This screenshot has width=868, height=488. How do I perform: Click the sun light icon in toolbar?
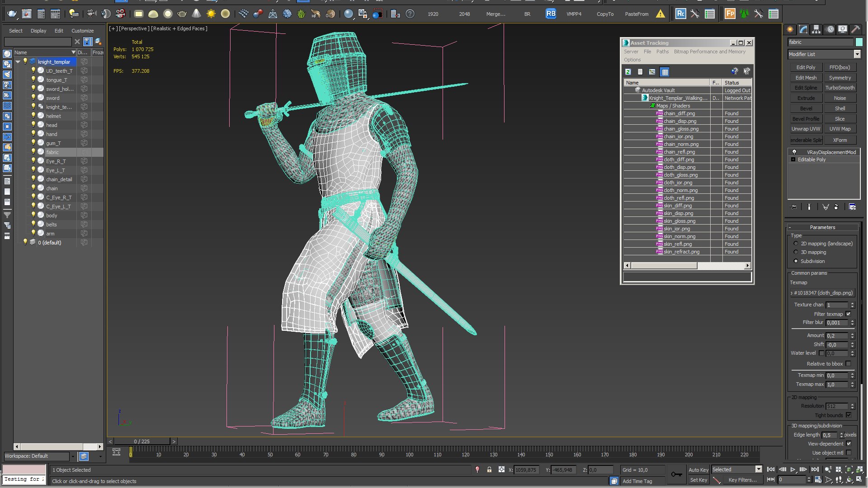pyautogui.click(x=211, y=14)
